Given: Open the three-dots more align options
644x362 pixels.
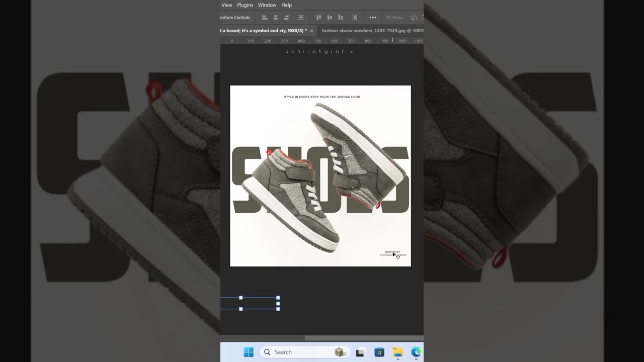Looking at the screenshot, I should (x=373, y=18).
